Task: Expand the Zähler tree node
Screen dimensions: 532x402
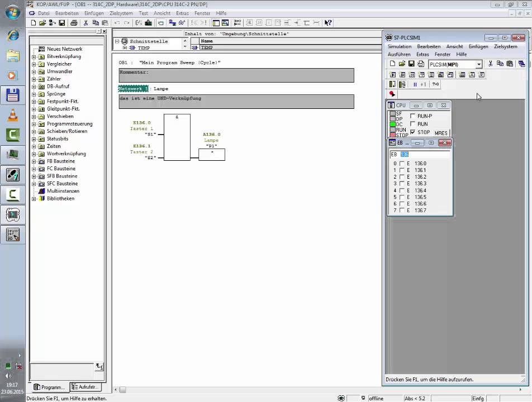Action: 34,79
